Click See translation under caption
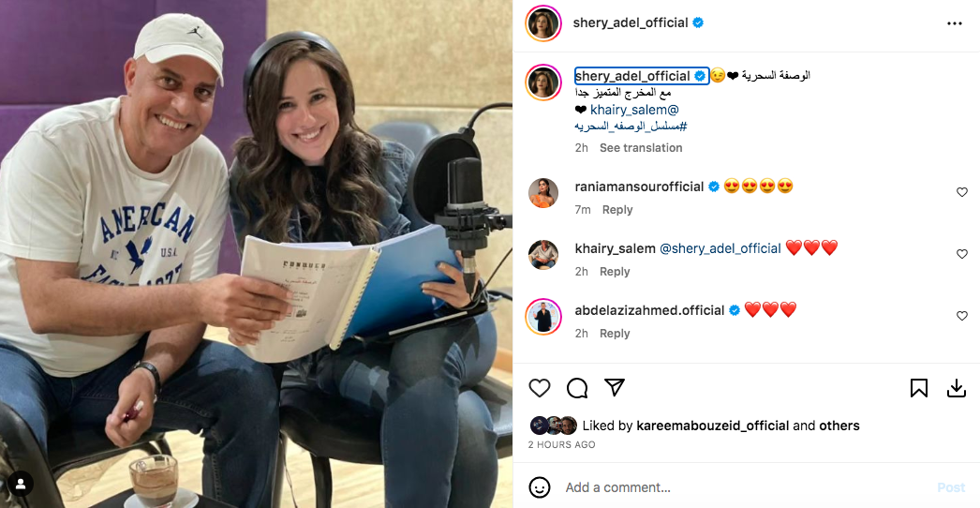Image resolution: width=980 pixels, height=508 pixels. tap(641, 148)
